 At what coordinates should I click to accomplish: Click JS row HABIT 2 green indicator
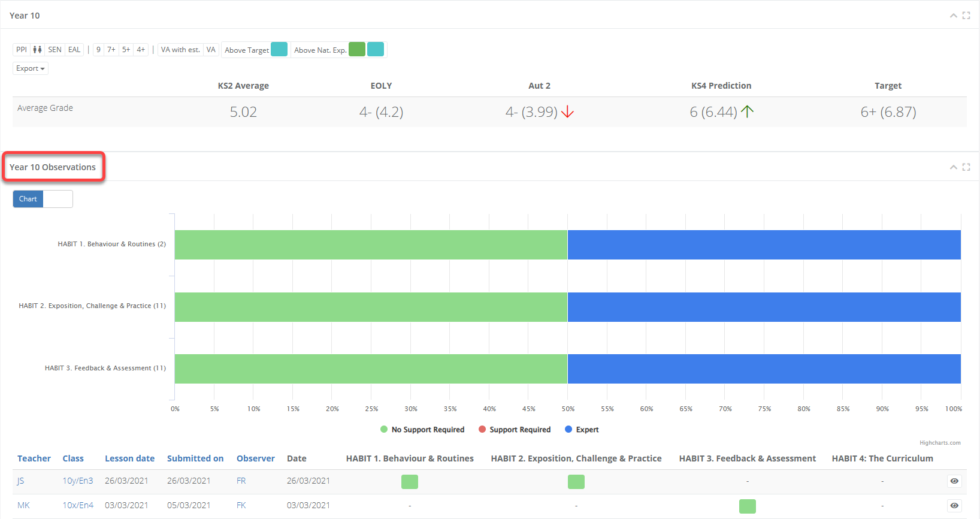(x=576, y=481)
